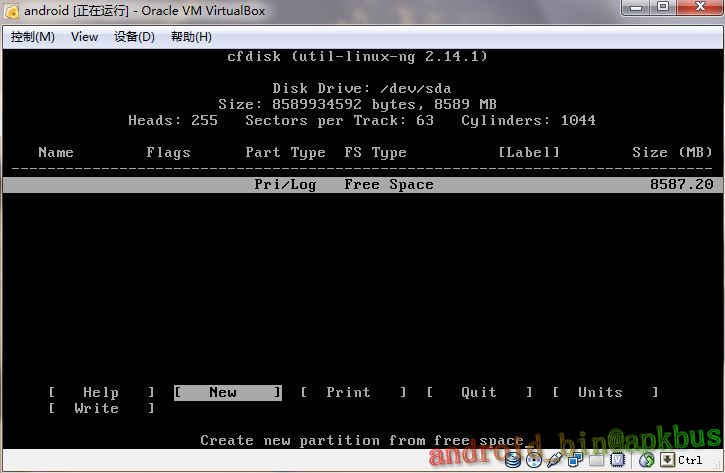Click the Name column header
Viewport: 725px width, 473px height.
coord(56,152)
